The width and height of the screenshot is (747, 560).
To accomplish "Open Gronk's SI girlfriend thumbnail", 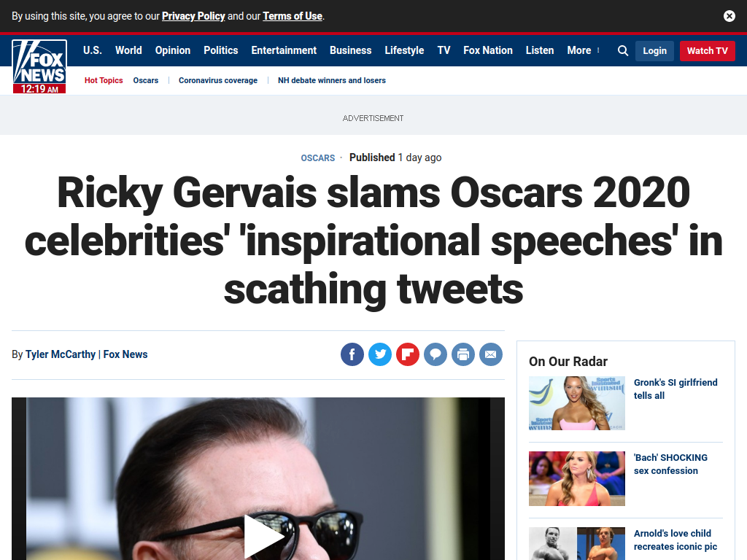I will point(577,403).
